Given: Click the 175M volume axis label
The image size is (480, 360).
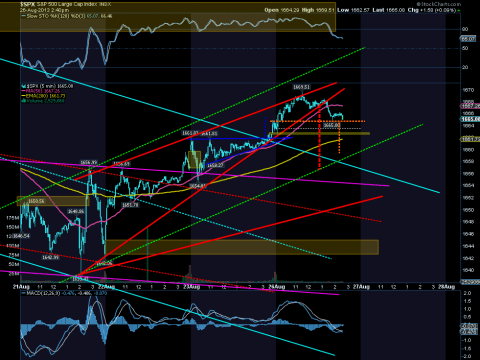Looking at the screenshot, I should click(x=13, y=218).
